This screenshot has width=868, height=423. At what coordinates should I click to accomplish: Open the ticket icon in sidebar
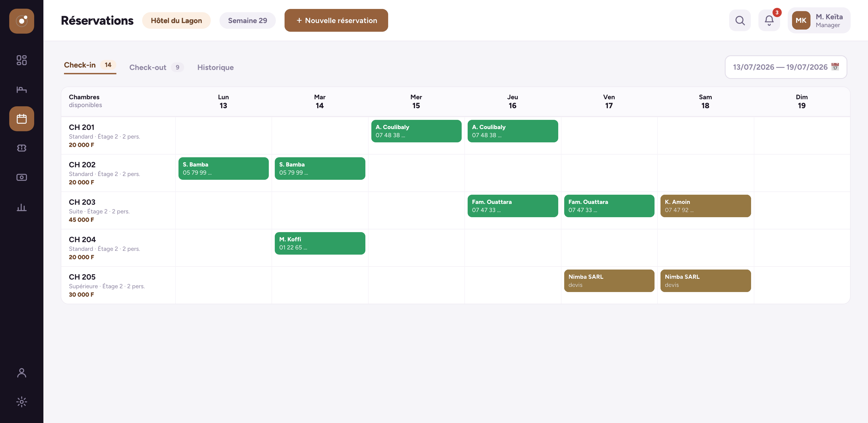(22, 148)
